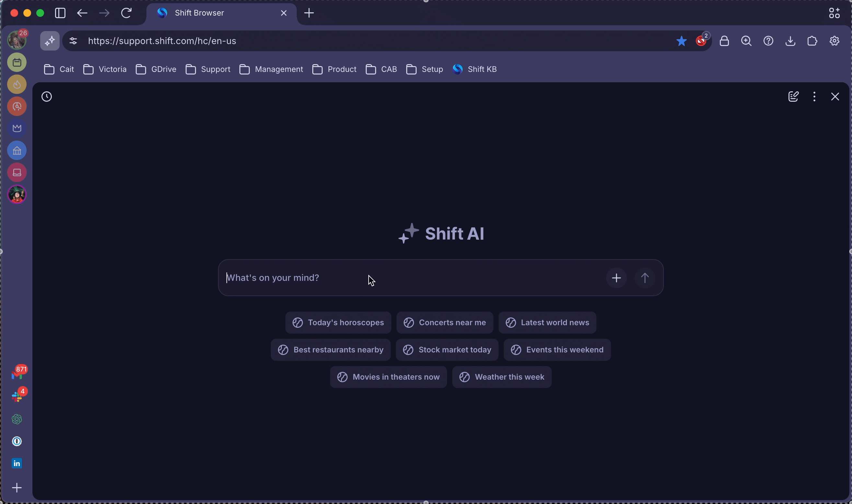The width and height of the screenshot is (852, 504).
Task: Go back to the previous page
Action: (x=82, y=13)
